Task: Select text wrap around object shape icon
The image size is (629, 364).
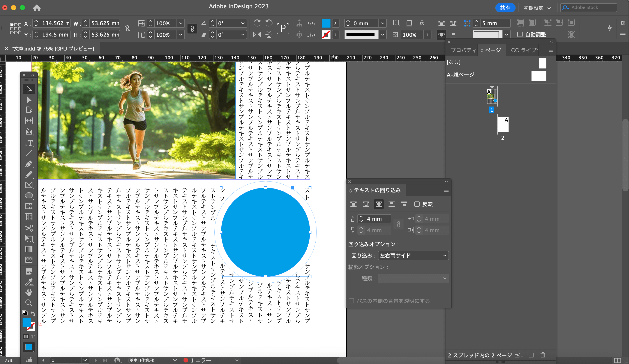Action: (x=377, y=204)
